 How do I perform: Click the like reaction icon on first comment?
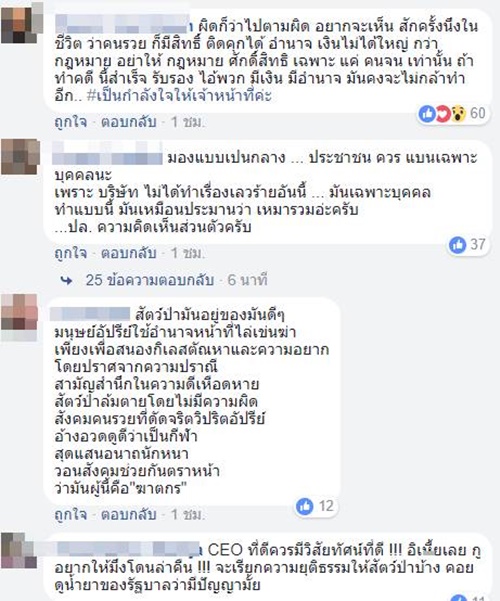coord(427,114)
